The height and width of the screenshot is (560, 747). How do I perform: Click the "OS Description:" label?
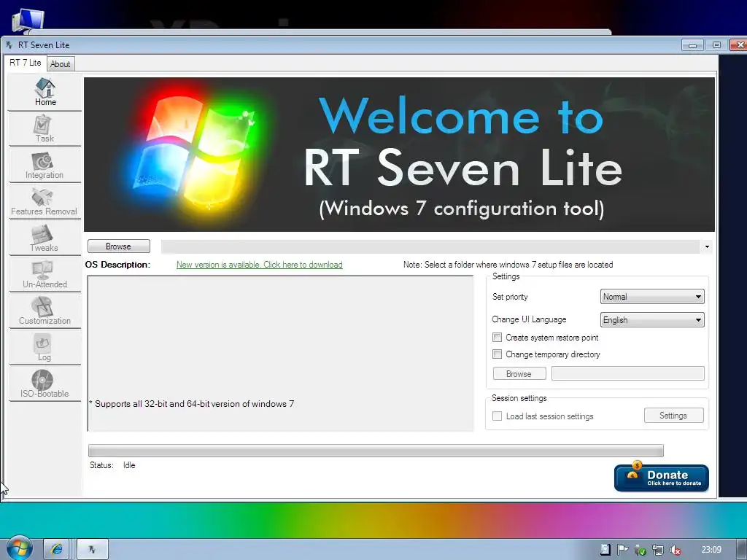[117, 264]
